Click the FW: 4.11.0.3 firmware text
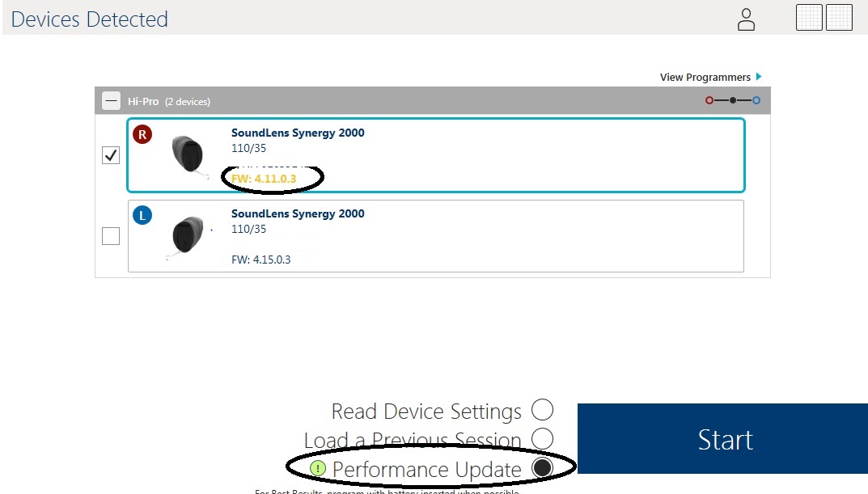Viewport: 868px width, 494px height. coord(264,179)
